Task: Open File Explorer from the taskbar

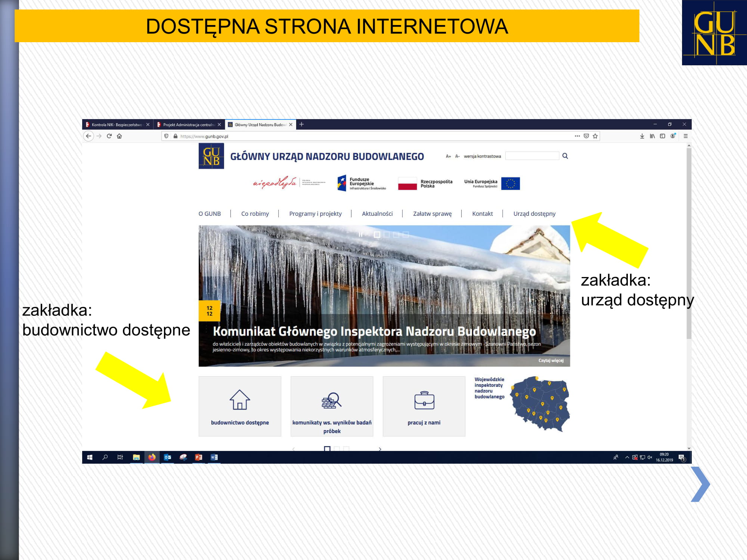Action: [x=136, y=457]
